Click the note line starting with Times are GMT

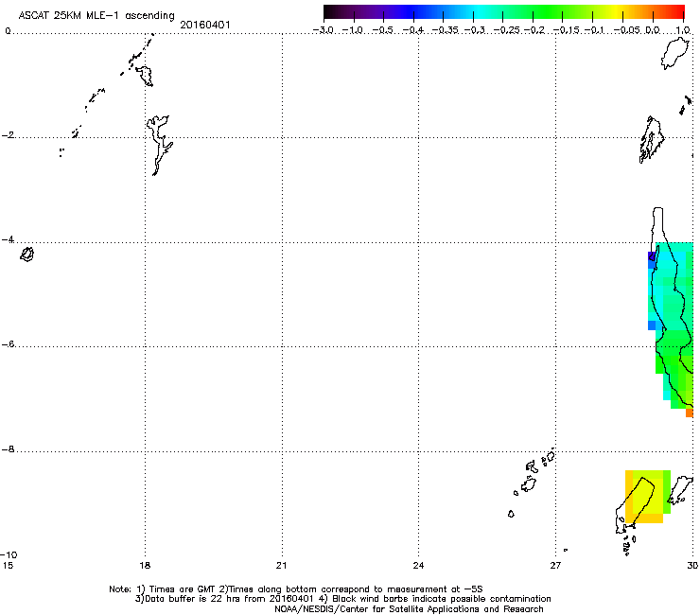(x=296, y=589)
